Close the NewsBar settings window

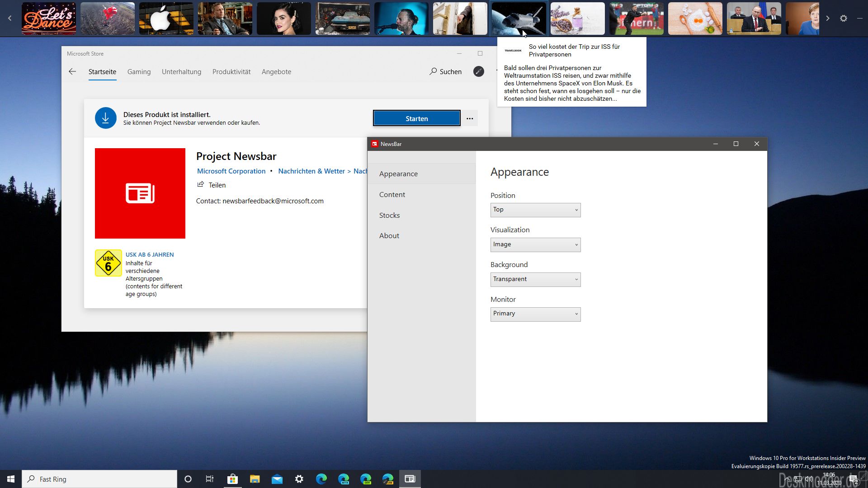click(x=757, y=144)
